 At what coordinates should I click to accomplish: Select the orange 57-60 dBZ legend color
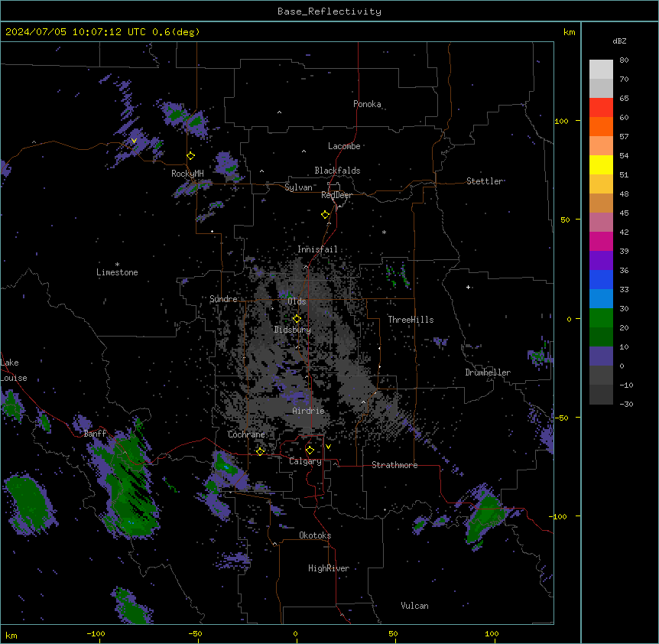pyautogui.click(x=601, y=126)
